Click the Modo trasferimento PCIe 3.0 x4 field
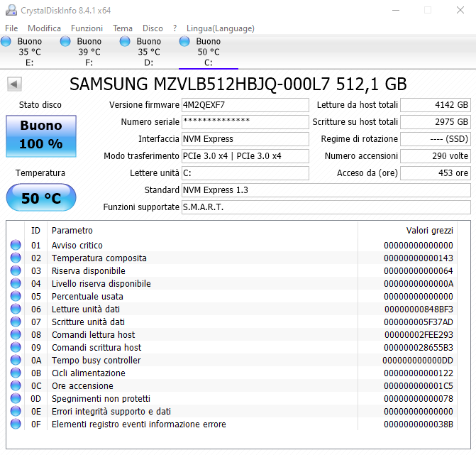 point(245,156)
